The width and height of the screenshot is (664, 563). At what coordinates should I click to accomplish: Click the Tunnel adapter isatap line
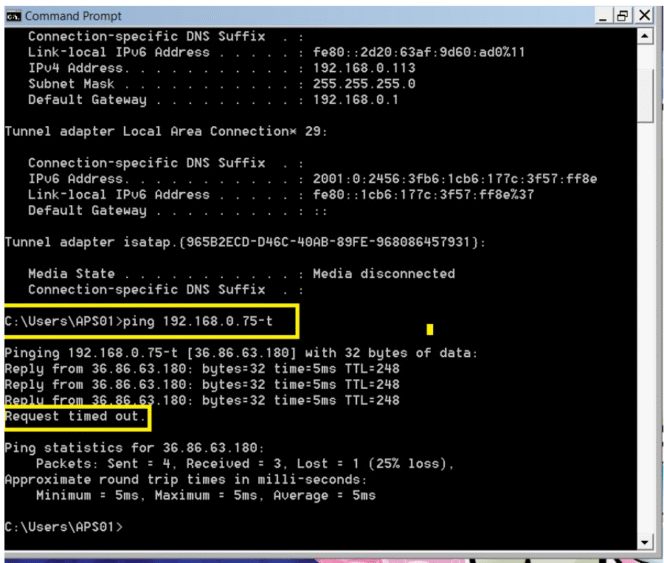245,242
